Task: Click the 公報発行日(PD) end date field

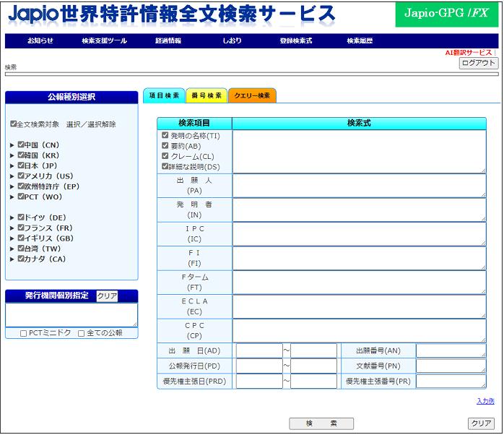Action: (x=313, y=366)
